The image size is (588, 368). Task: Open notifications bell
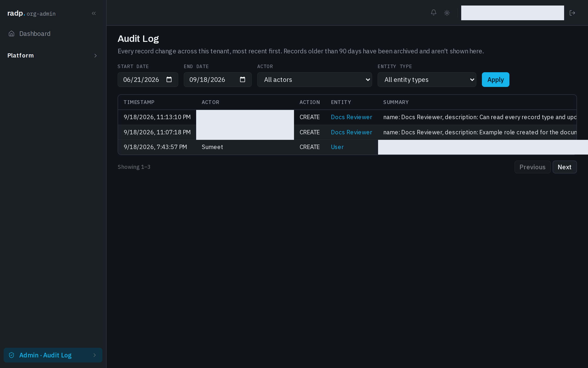point(433,13)
